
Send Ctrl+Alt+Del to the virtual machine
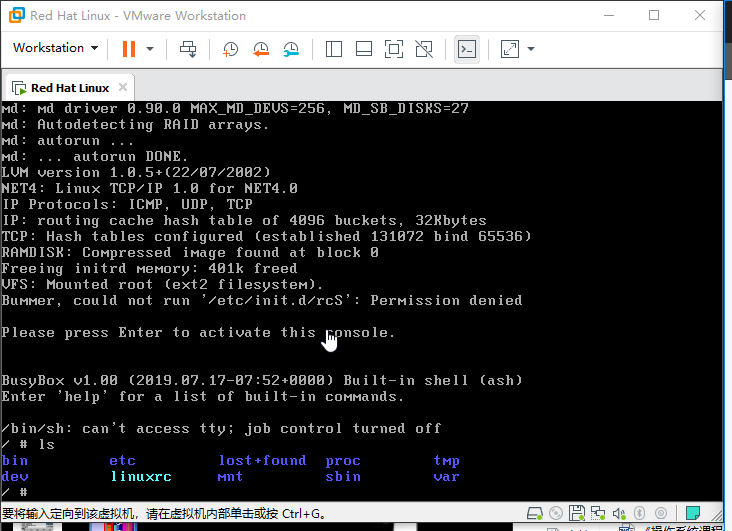pyautogui.click(x=188, y=49)
